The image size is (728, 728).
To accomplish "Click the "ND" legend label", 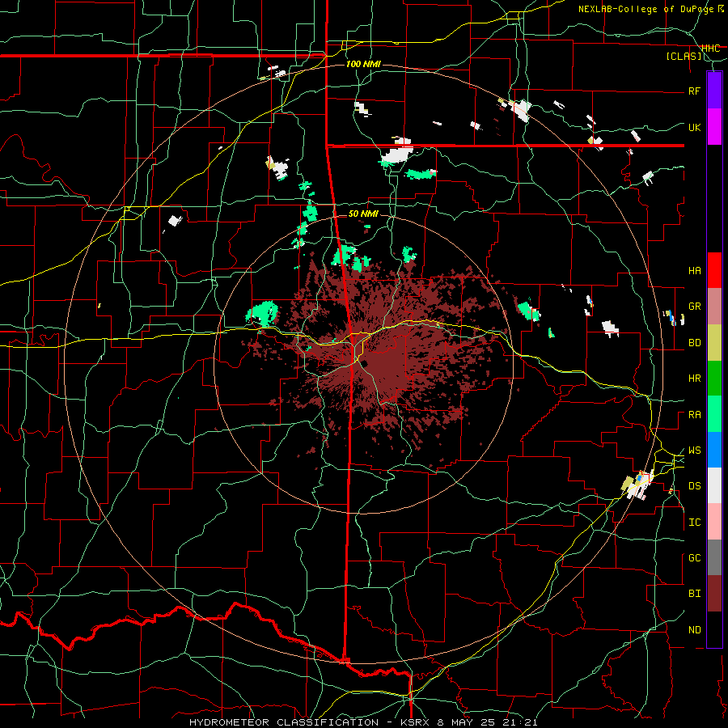I will (x=694, y=630).
